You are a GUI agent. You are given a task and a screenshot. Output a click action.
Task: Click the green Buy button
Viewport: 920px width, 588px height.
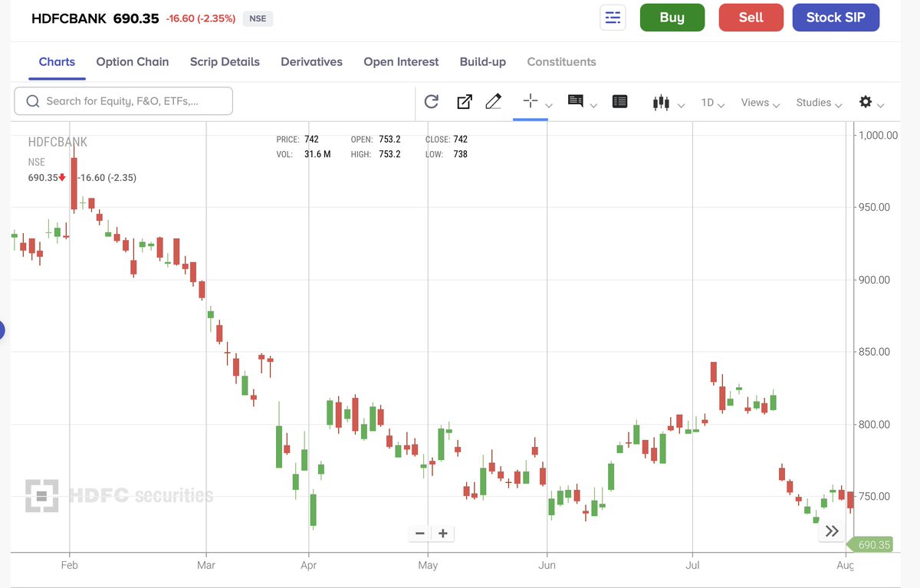(x=672, y=18)
